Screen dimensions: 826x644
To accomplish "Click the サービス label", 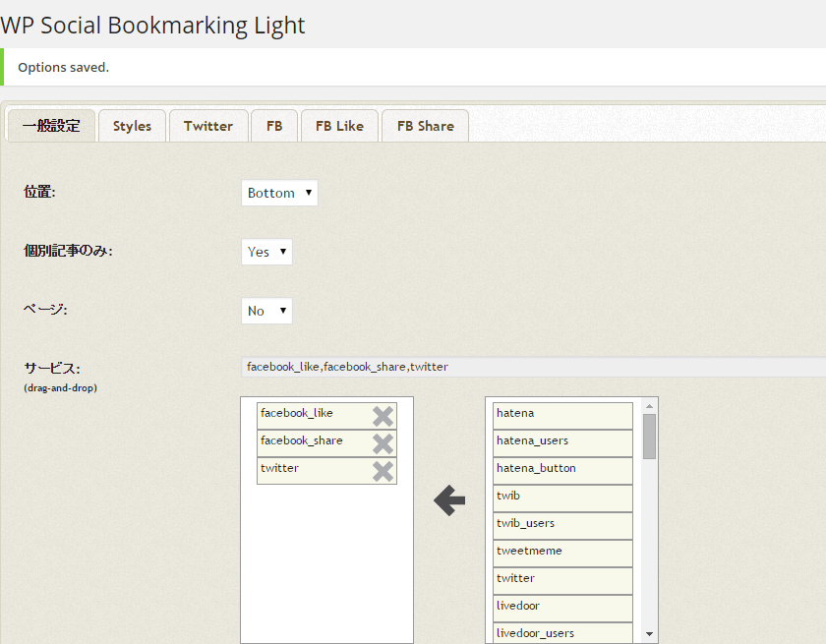I will [x=51, y=368].
